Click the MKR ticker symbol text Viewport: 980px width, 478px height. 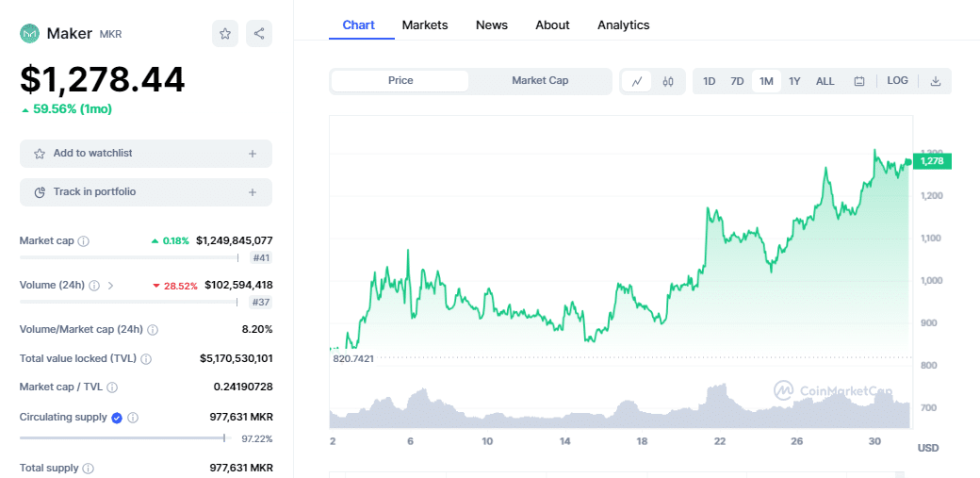pyautogui.click(x=110, y=34)
